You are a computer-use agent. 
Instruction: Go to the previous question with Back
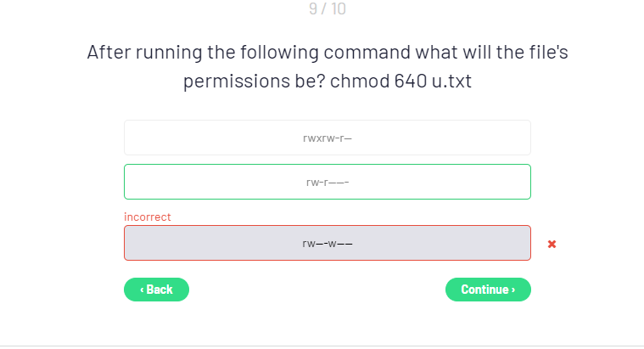pyautogui.click(x=157, y=290)
